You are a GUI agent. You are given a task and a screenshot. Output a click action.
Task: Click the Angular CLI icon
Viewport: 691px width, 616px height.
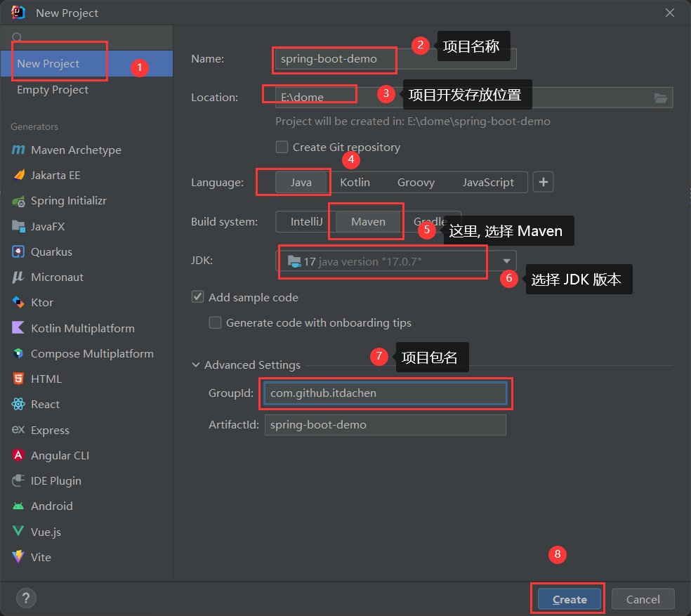click(x=18, y=455)
